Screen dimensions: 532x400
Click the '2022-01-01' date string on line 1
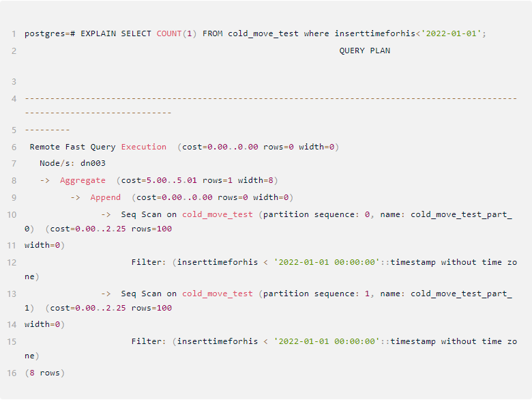coord(452,33)
